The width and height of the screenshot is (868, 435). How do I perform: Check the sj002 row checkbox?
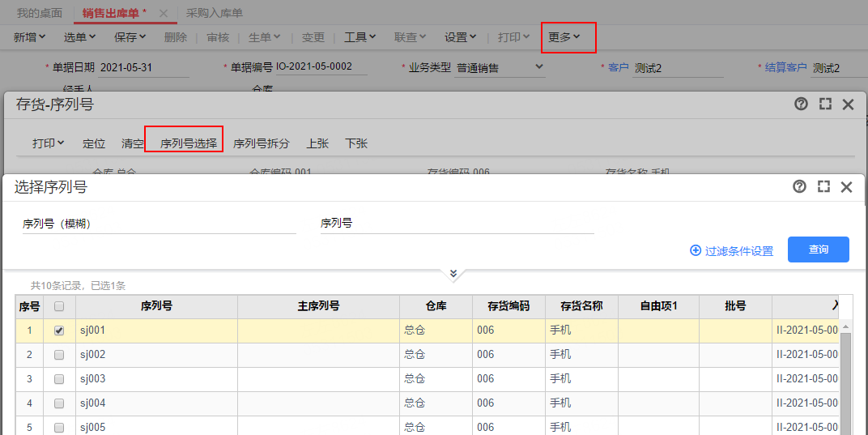pos(58,355)
